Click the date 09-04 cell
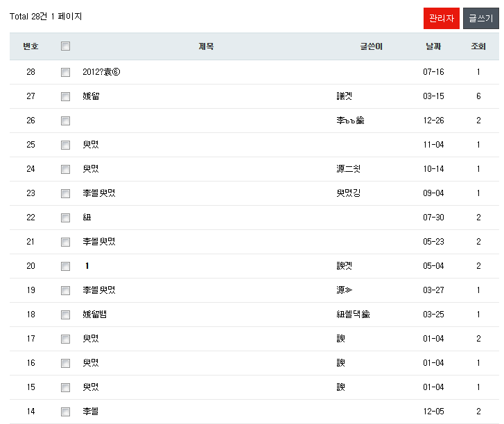Image resolution: width=504 pixels, height=424 pixels. click(x=433, y=193)
